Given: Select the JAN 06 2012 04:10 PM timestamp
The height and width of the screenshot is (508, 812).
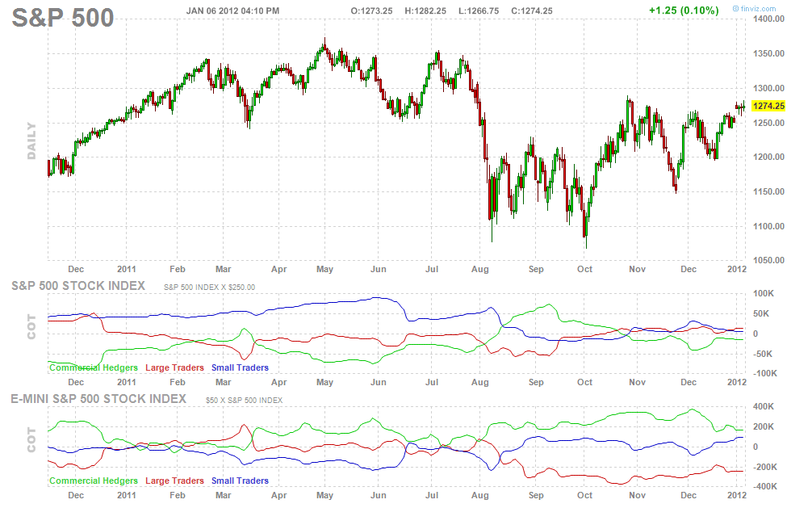Looking at the screenshot, I should pyautogui.click(x=232, y=10).
